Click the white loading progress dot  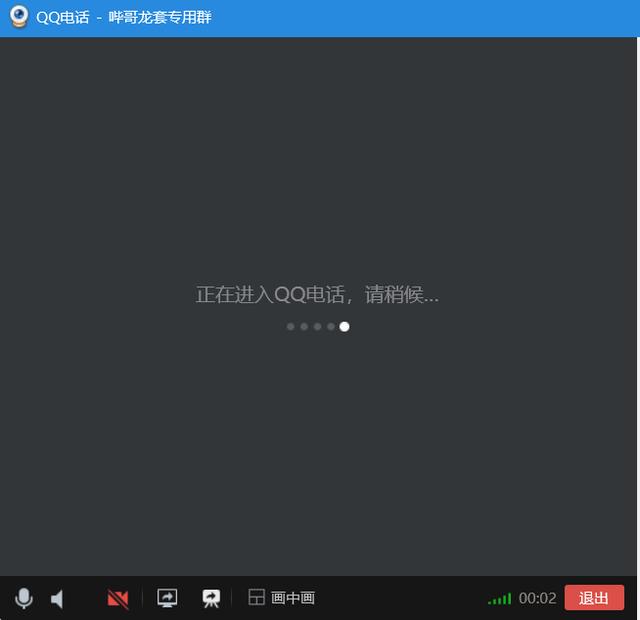point(344,327)
